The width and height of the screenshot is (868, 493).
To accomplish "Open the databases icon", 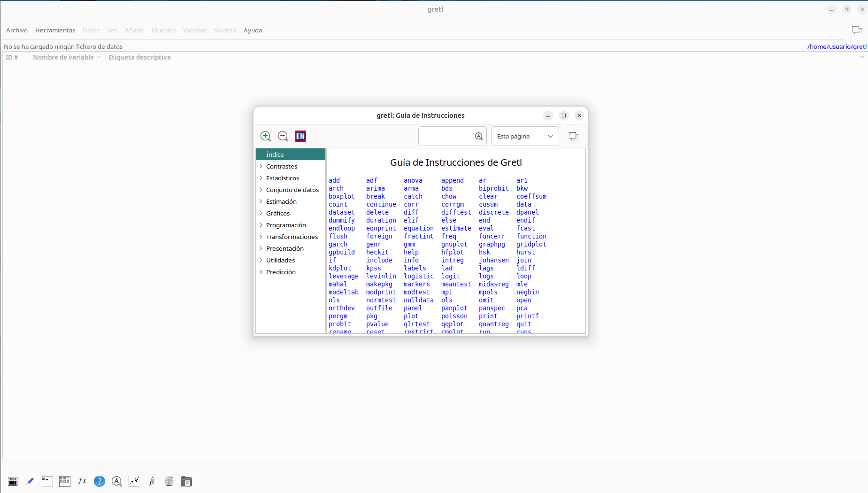I will coord(169,481).
